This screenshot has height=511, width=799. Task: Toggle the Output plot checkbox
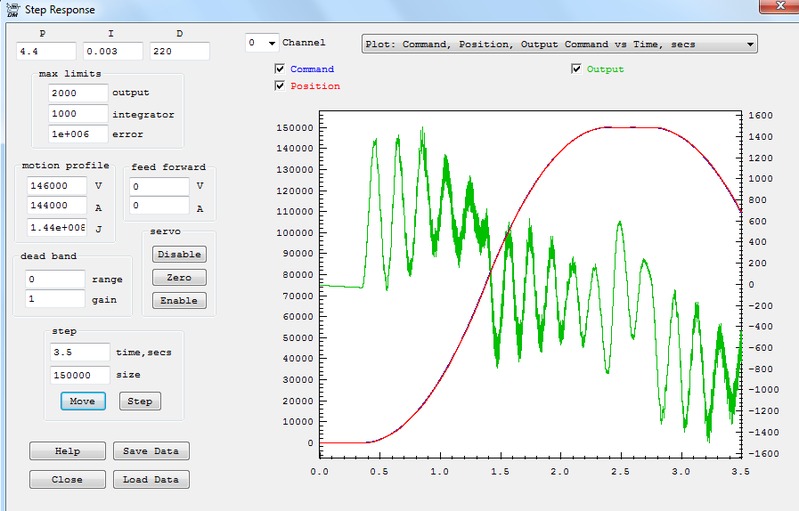pos(576,69)
